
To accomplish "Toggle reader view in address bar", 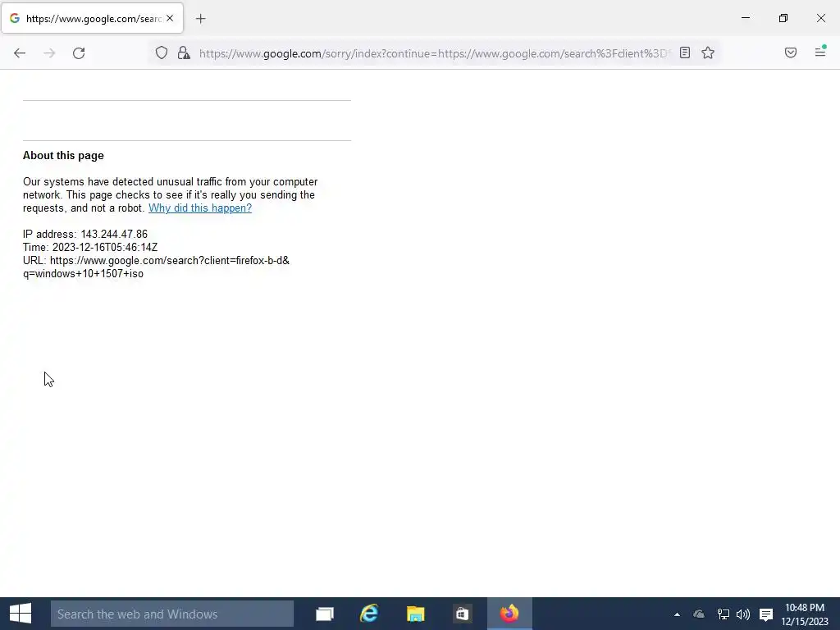I will [685, 52].
